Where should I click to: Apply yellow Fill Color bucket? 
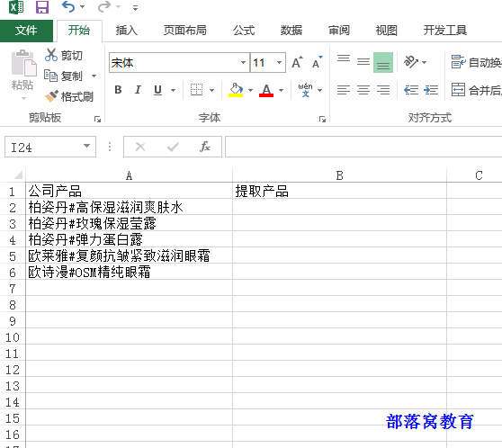pos(236,90)
